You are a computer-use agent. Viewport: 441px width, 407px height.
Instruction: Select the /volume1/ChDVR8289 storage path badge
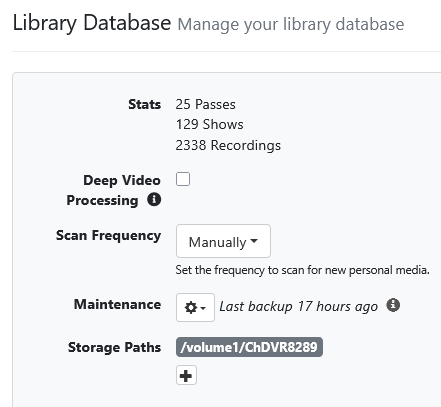[249, 347]
